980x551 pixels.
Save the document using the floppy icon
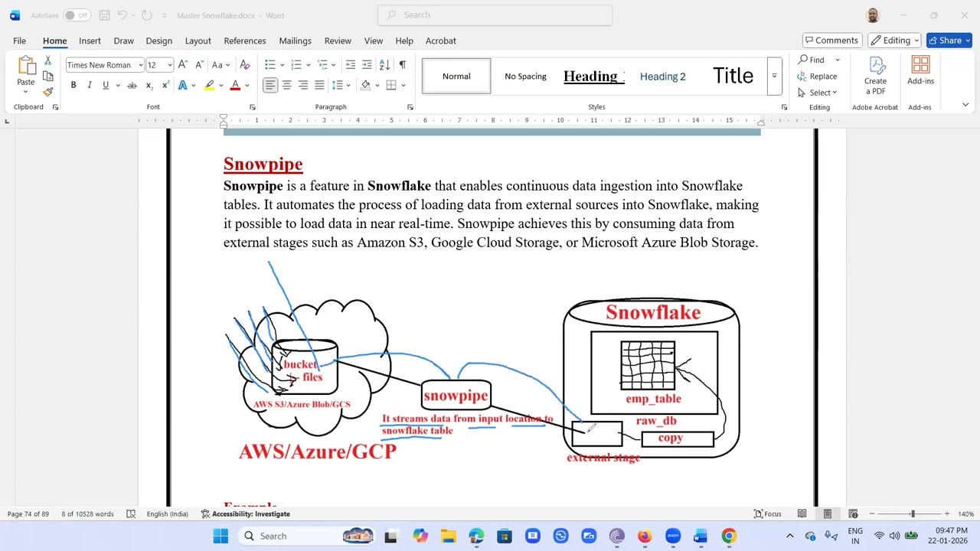pos(104,15)
